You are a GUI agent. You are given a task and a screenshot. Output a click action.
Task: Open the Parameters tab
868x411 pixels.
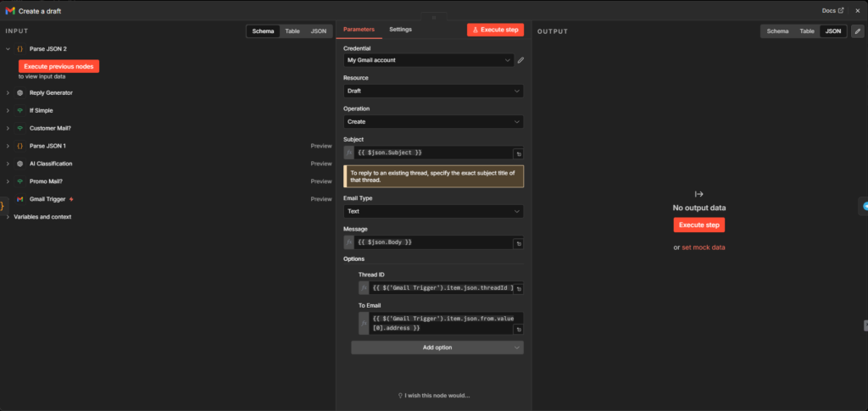pyautogui.click(x=359, y=30)
